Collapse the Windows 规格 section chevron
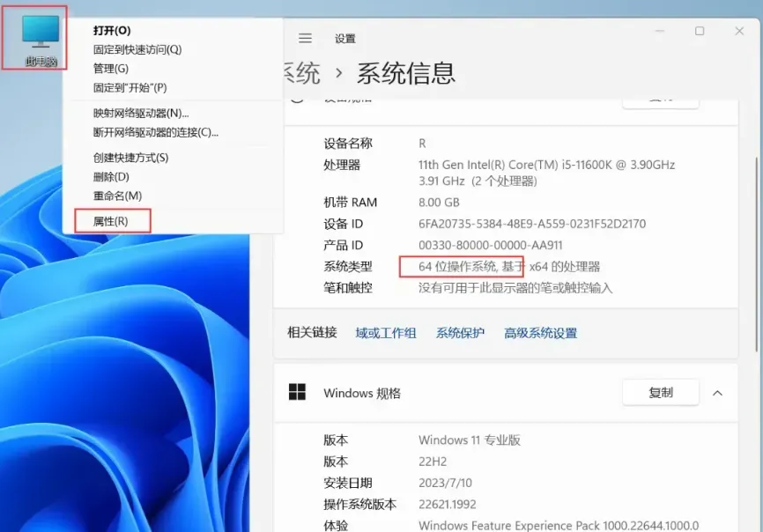The image size is (763, 532). click(717, 393)
